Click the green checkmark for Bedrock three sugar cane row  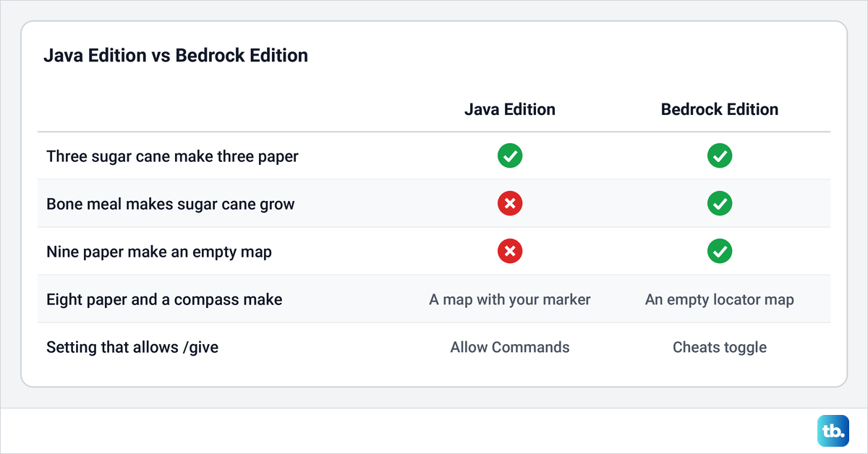[720, 155]
